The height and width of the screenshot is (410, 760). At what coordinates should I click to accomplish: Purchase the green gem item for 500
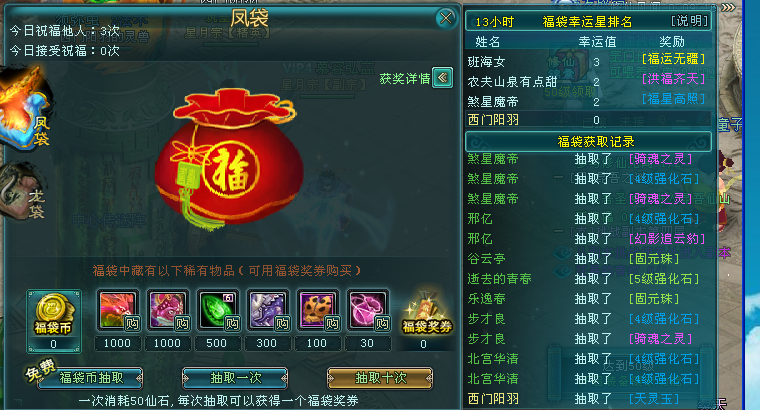click(x=218, y=311)
